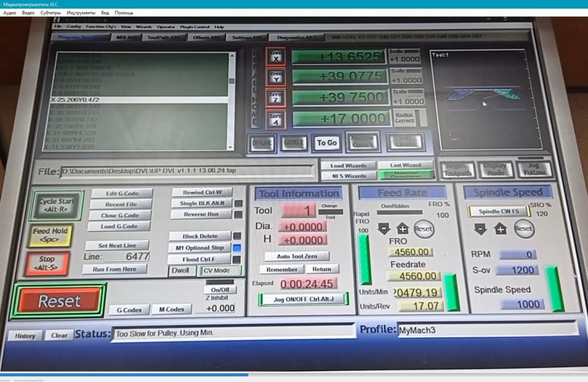The height and width of the screenshot is (382, 588).
Task: Click Close G-Code
Action: coord(120,215)
